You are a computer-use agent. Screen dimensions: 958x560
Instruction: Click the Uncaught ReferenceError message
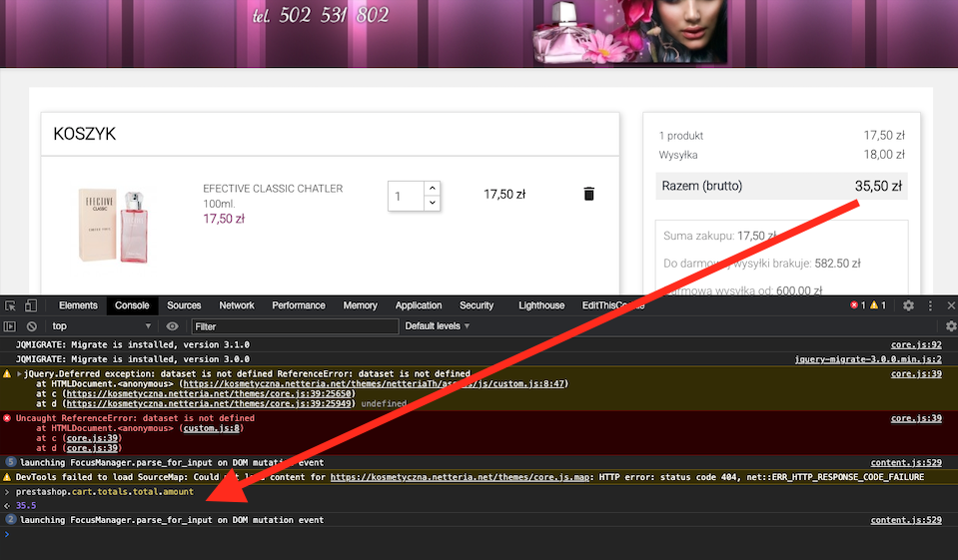[135, 418]
